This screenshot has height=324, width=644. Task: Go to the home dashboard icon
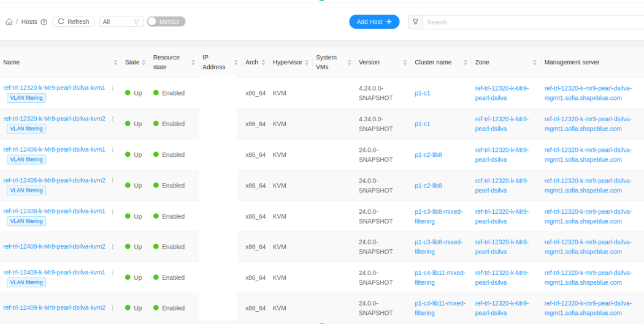[x=9, y=22]
